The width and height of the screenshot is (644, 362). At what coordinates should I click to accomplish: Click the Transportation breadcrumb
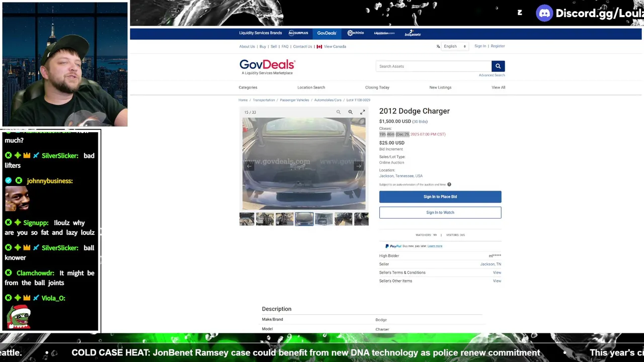point(264,100)
